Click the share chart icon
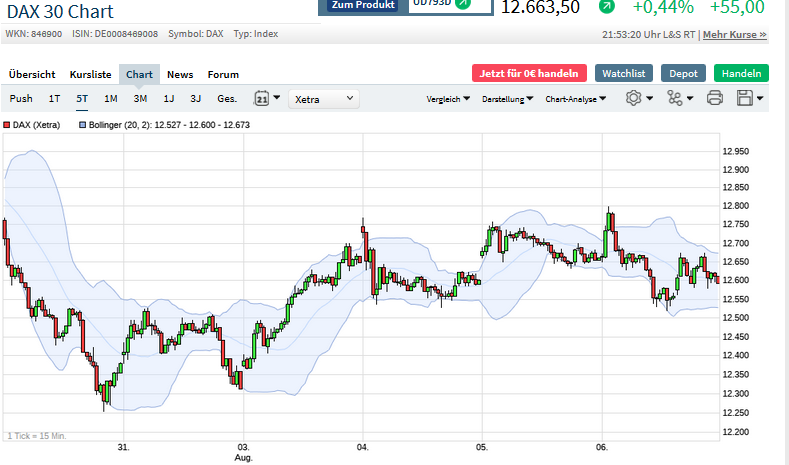This screenshot has width=789, height=465. 675,98
